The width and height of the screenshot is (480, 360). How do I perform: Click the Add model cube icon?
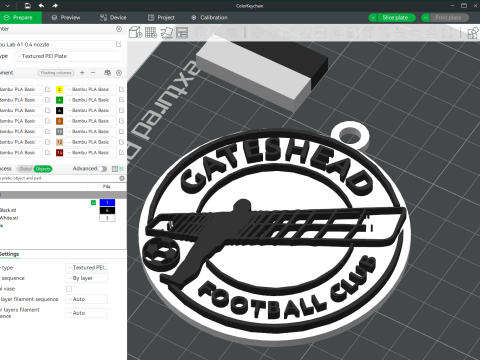point(136,32)
